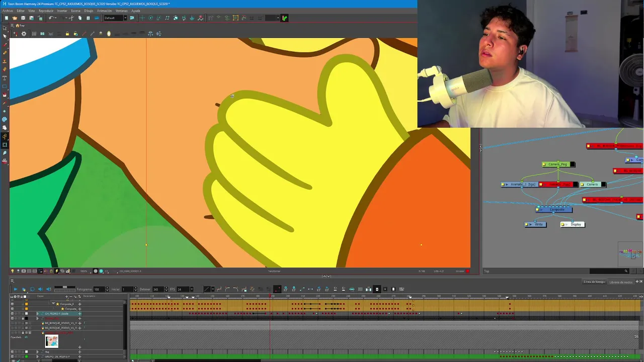Toggle the light bulb icon below camera view
The image size is (644, 362).
pyautogui.click(x=13, y=271)
